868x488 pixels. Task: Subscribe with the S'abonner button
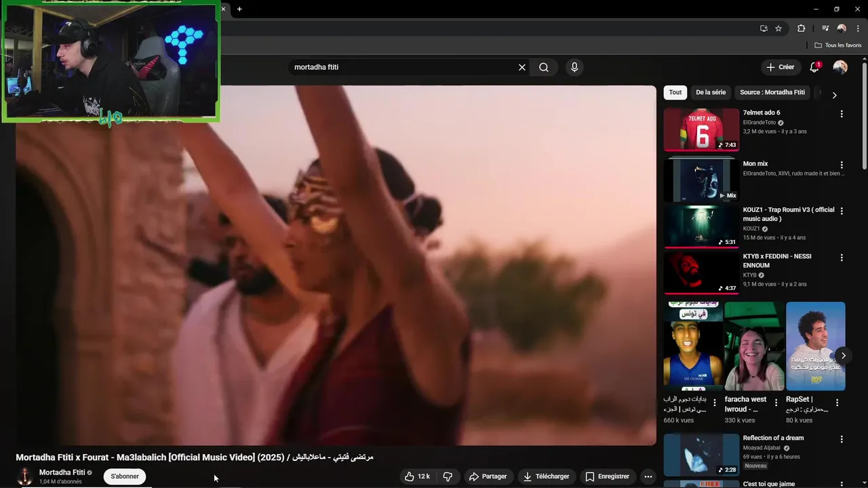click(125, 476)
